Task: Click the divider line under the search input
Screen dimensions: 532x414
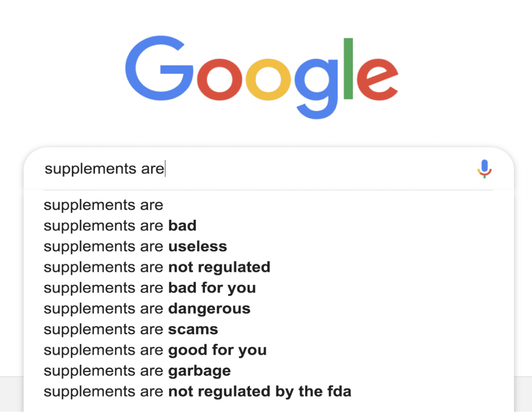Action: (269, 190)
